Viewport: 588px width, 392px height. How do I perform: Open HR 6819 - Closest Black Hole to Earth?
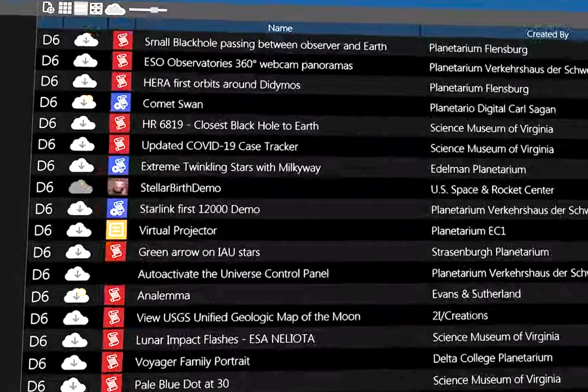click(230, 125)
